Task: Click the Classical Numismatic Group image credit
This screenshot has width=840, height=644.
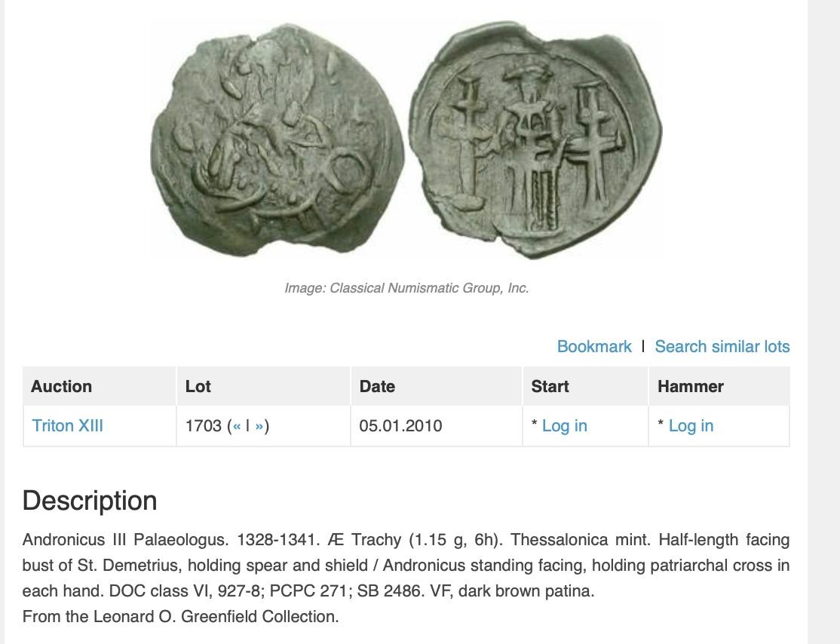Action: tap(406, 288)
